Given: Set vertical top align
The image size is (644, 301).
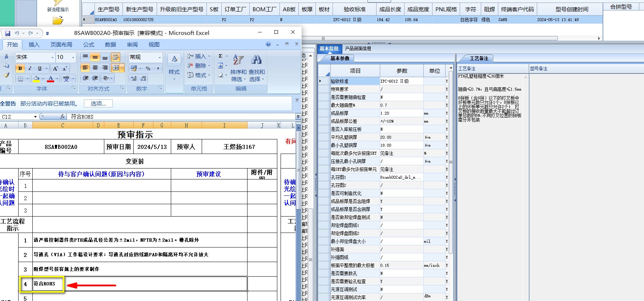Looking at the screenshot, I should (x=85, y=57).
